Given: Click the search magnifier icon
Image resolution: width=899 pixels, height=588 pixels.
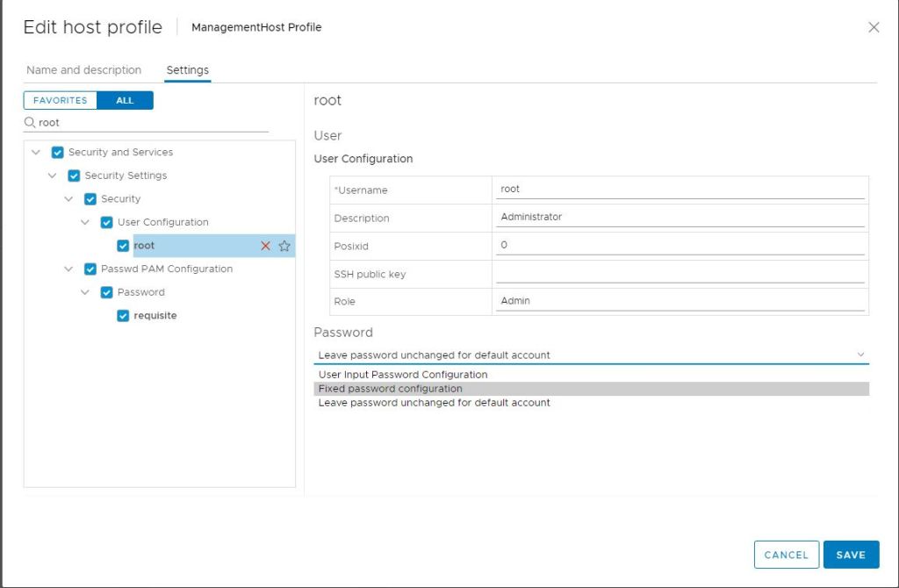Looking at the screenshot, I should (30, 123).
